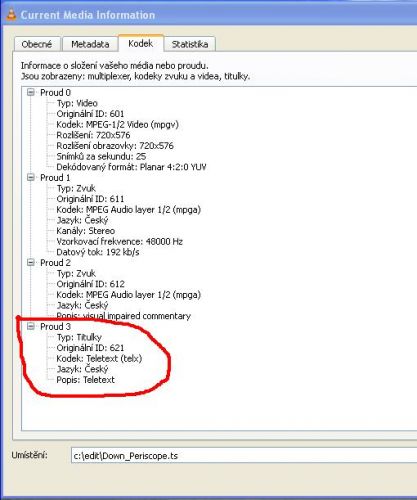Collapse the Proud 3 tree node
This screenshot has height=500, width=417.
click(31, 326)
